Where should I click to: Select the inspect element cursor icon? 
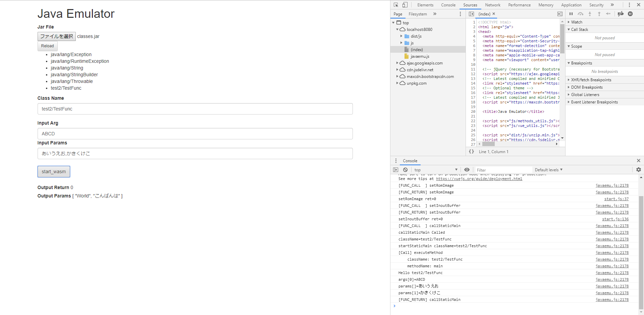pos(396,5)
